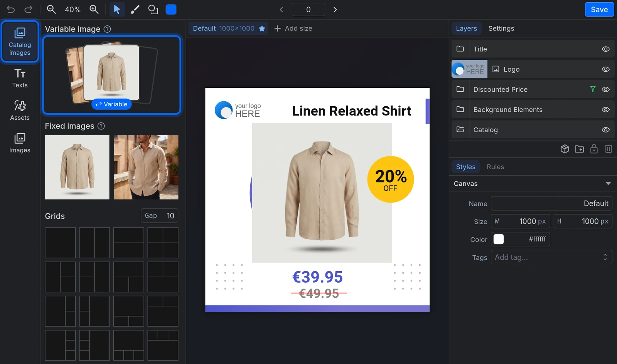The image size is (617, 364).
Task: Hide the Background Elements layer
Action: pos(606,110)
